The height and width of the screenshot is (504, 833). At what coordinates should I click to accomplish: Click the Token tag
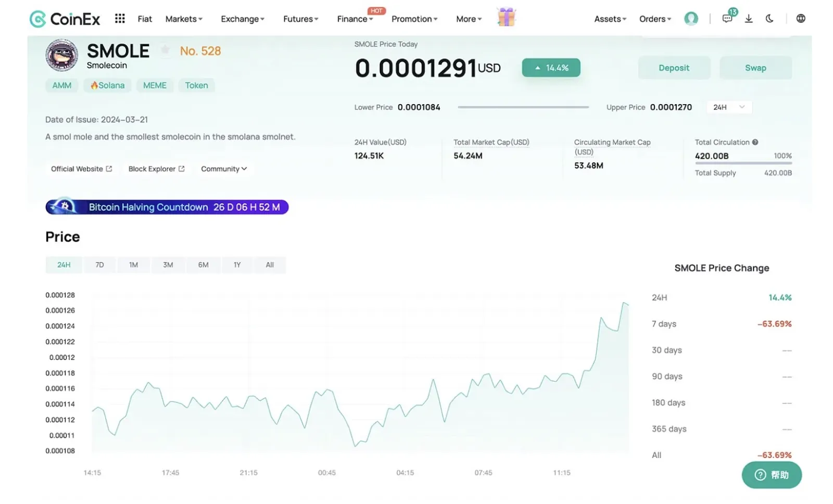coord(196,85)
